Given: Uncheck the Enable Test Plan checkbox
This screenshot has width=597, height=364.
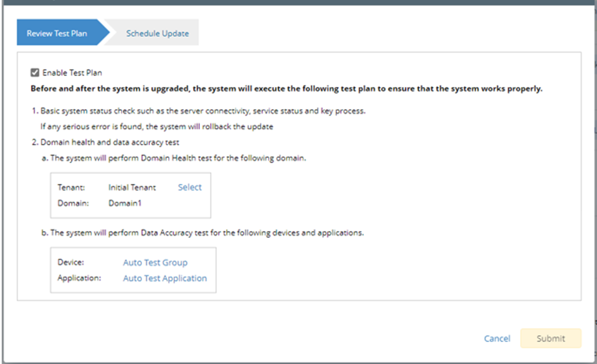Looking at the screenshot, I should click(x=35, y=73).
